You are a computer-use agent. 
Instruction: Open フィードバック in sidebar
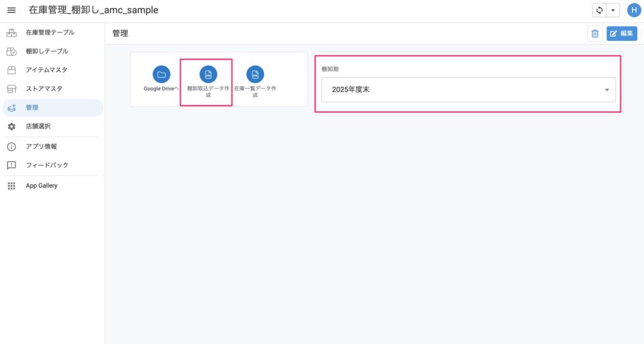click(53, 165)
